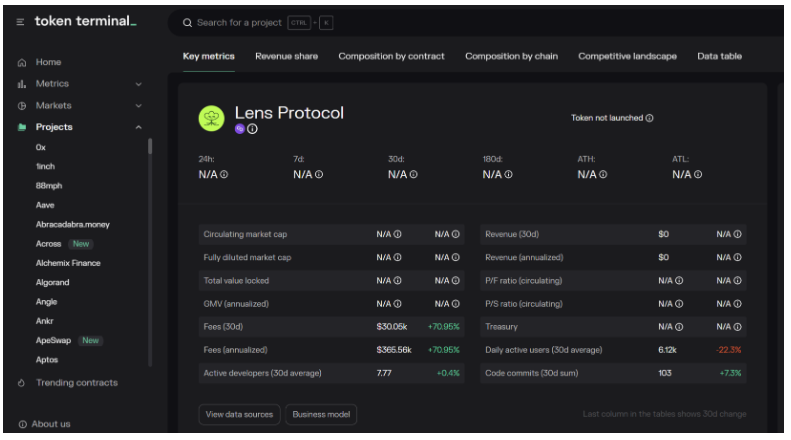Click the About us info icon
This screenshot has height=440, width=791.
pyautogui.click(x=22, y=424)
